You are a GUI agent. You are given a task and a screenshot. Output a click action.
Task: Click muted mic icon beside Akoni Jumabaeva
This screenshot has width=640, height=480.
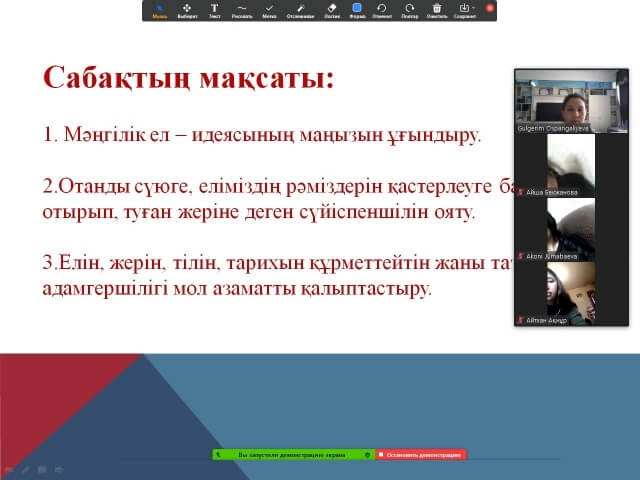click(520, 256)
